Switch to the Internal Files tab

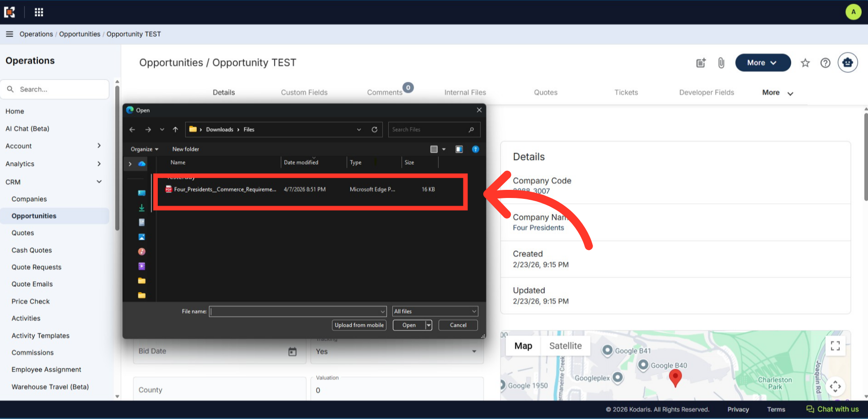[x=465, y=93]
